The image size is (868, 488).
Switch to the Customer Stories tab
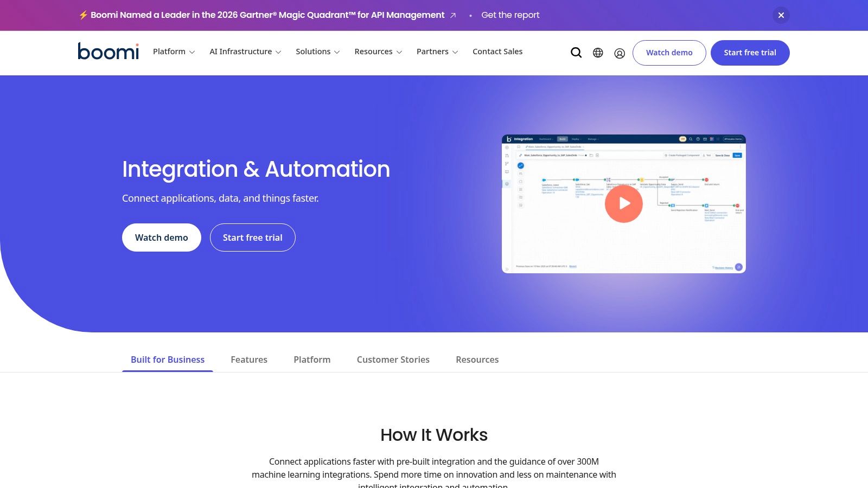[393, 359]
